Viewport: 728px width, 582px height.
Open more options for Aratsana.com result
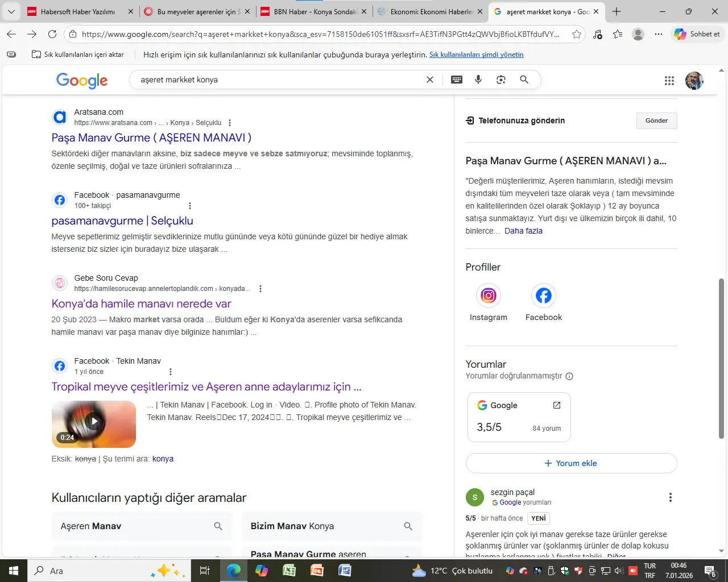230,123
